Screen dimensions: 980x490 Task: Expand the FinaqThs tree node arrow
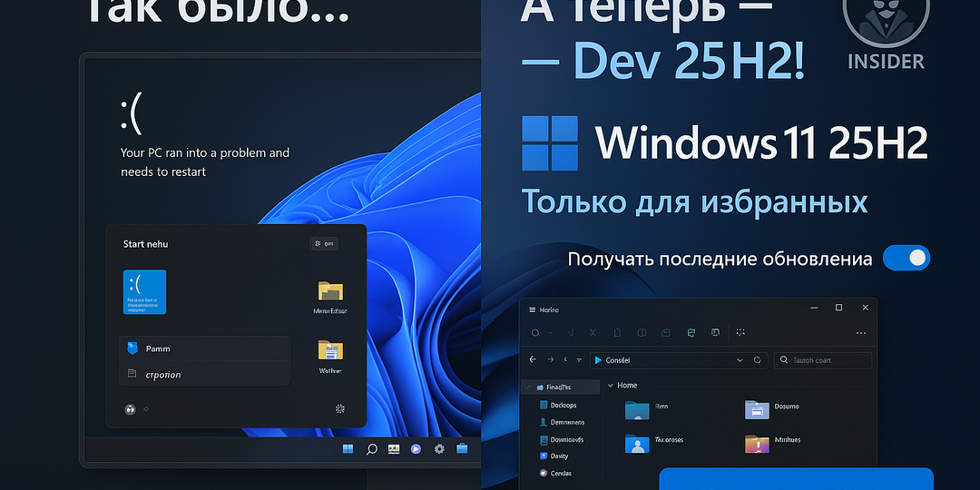(529, 387)
